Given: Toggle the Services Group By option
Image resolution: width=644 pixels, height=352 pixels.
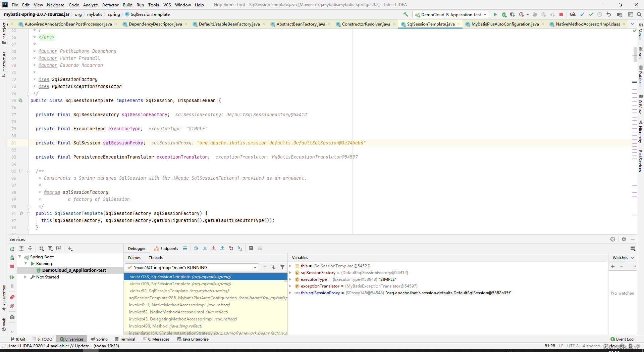Looking at the screenshot, I should click(x=42, y=248).
